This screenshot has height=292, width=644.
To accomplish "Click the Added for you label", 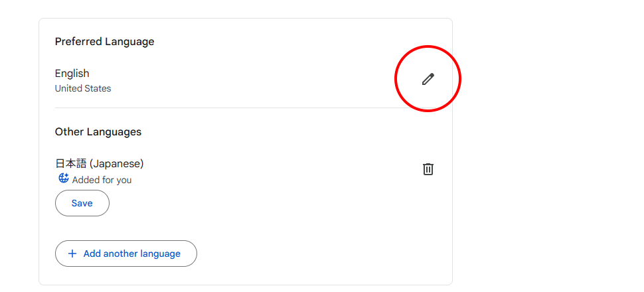I will (102, 181).
